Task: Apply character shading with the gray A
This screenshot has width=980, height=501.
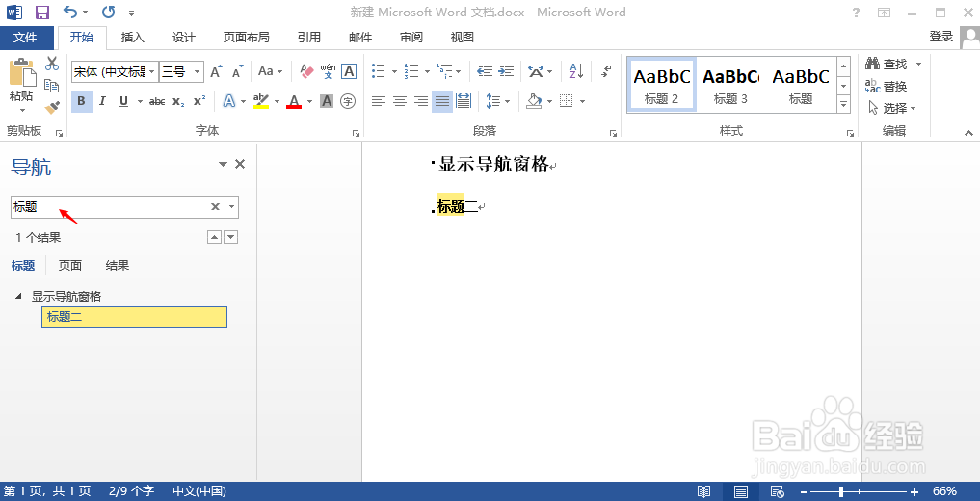Action: (327, 101)
